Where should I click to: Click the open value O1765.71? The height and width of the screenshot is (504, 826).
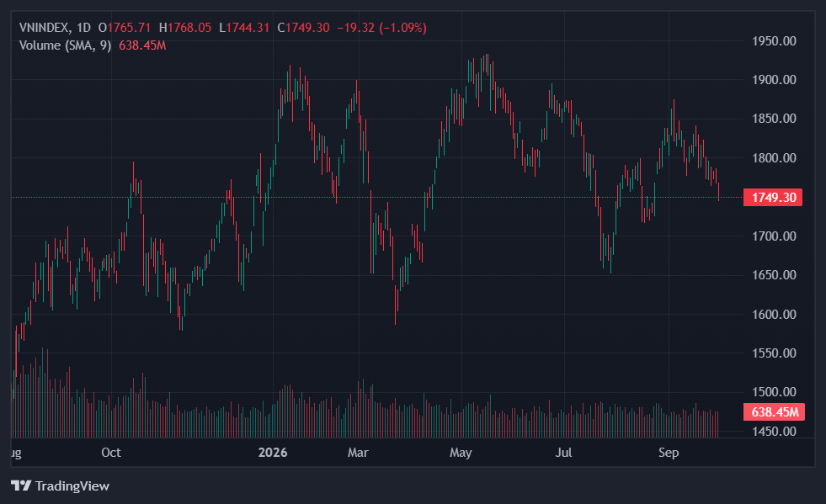[125, 28]
